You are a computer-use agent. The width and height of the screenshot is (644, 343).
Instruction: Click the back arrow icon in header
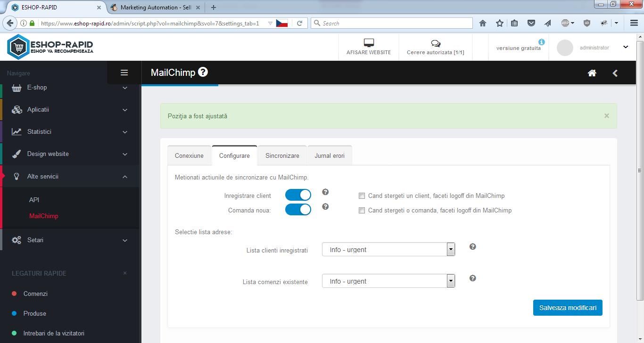(615, 73)
